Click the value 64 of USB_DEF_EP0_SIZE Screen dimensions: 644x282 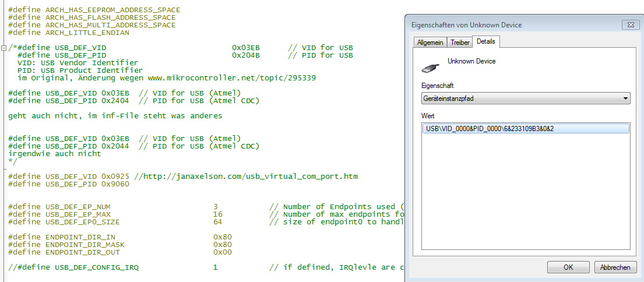[218, 221]
